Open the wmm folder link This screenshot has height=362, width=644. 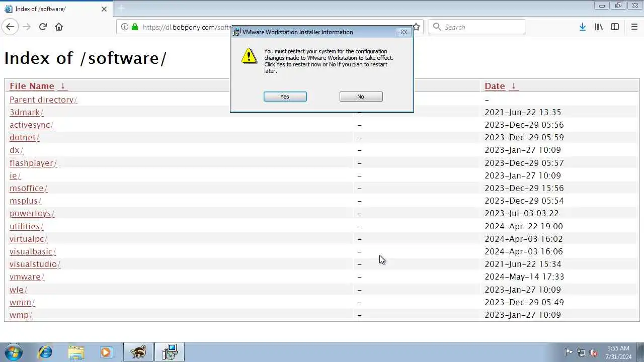(22, 302)
